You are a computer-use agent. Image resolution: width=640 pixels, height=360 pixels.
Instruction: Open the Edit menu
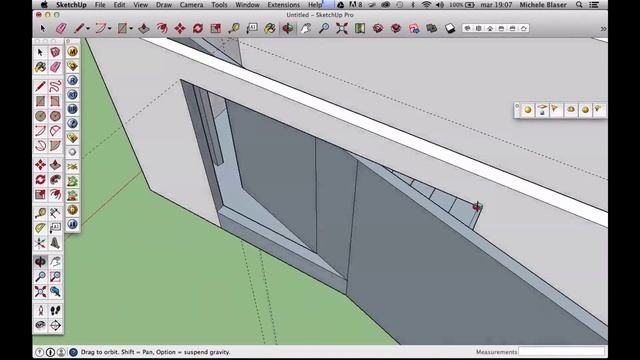click(x=119, y=5)
